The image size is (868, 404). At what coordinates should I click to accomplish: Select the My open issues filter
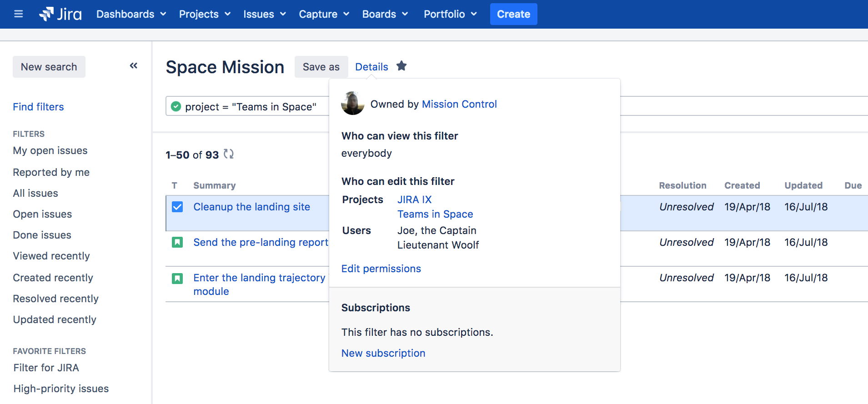(x=50, y=150)
